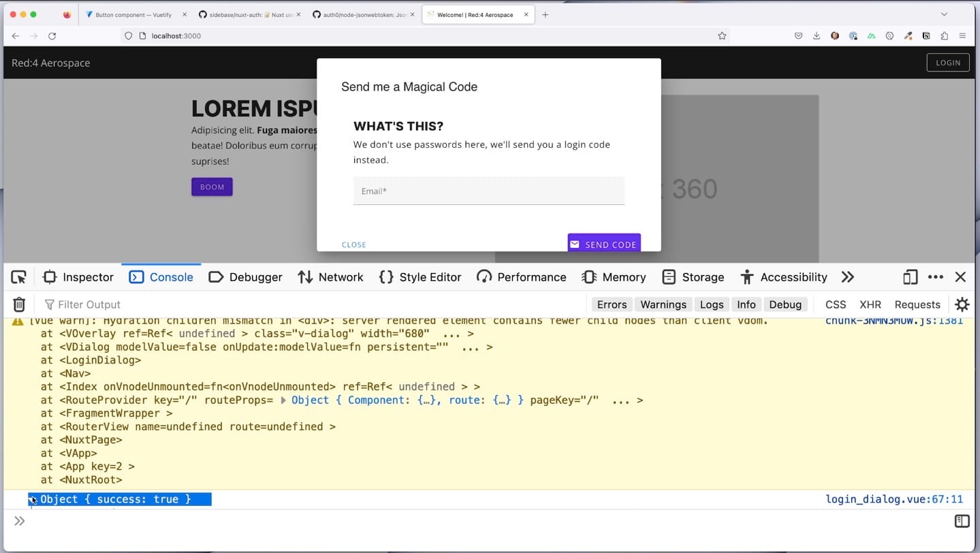
Task: Click the SEND CODE button
Action: click(x=603, y=244)
